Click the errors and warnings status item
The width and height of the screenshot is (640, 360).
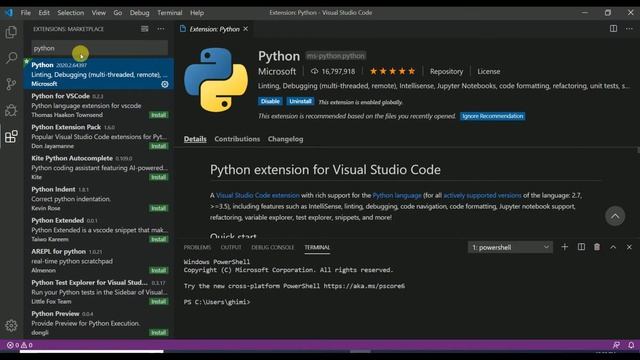pyautogui.click(x=20, y=345)
